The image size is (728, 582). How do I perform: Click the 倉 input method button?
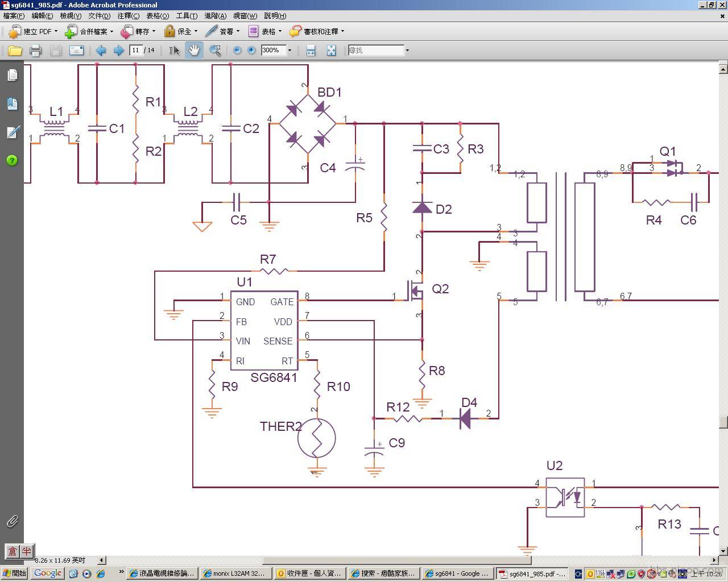pos(13,551)
